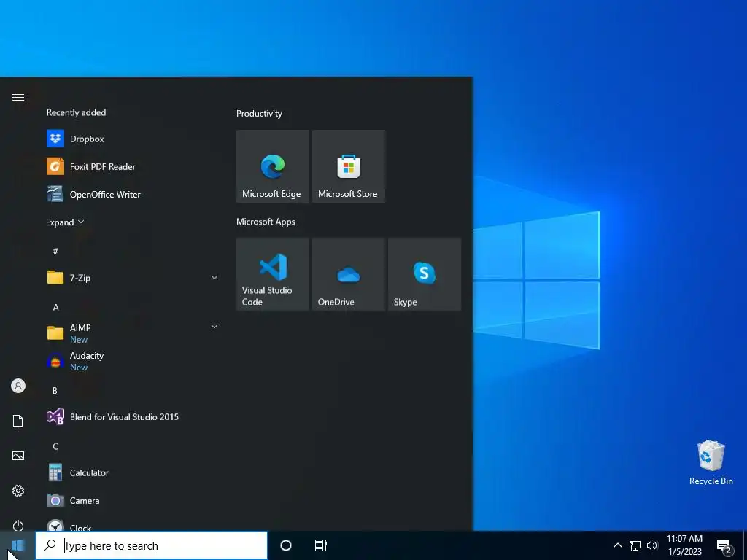Select the Recycle Bin on the desktop
Viewport: 747px width, 560px height.
[711, 463]
